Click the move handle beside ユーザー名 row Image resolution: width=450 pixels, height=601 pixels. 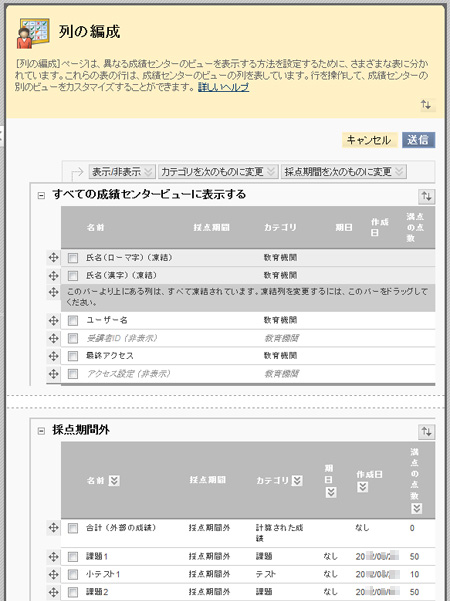[x=53, y=320]
